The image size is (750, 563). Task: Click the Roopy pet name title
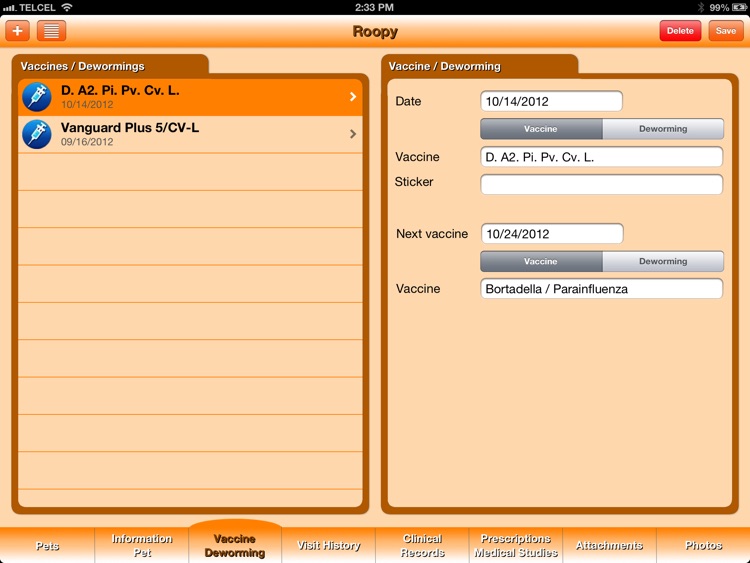point(375,31)
